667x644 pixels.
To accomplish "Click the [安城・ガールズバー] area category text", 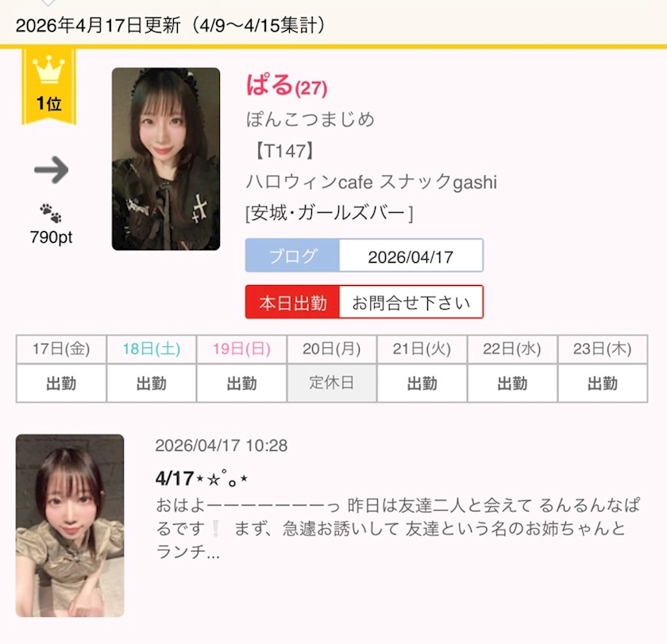I will coord(330,213).
